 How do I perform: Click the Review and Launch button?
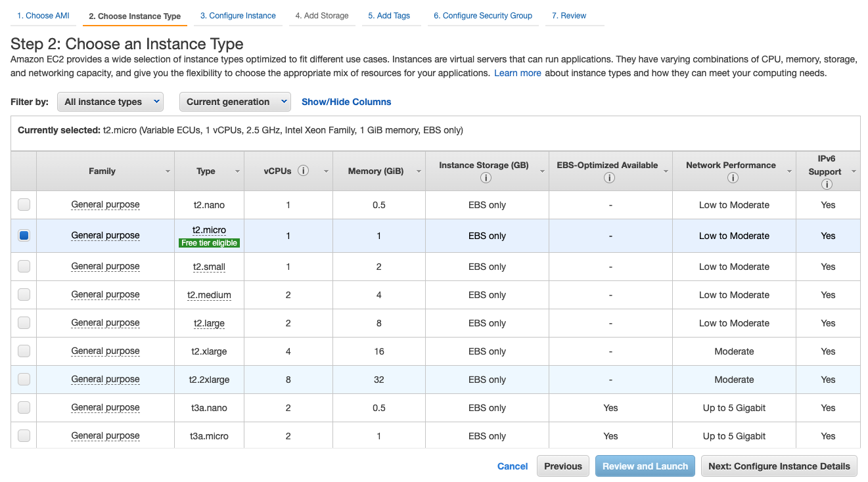[645, 466]
